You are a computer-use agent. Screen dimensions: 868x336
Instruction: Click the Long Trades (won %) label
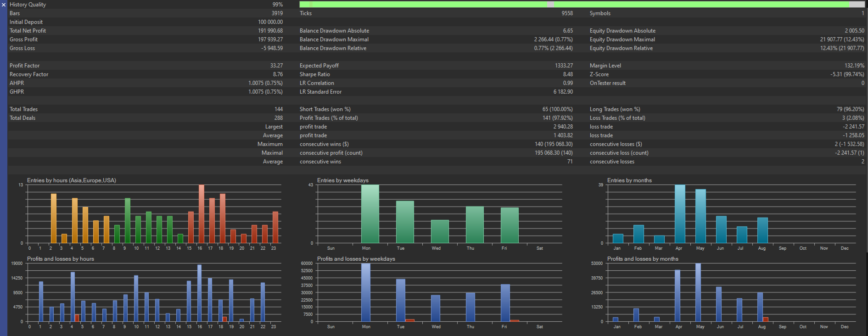615,109
